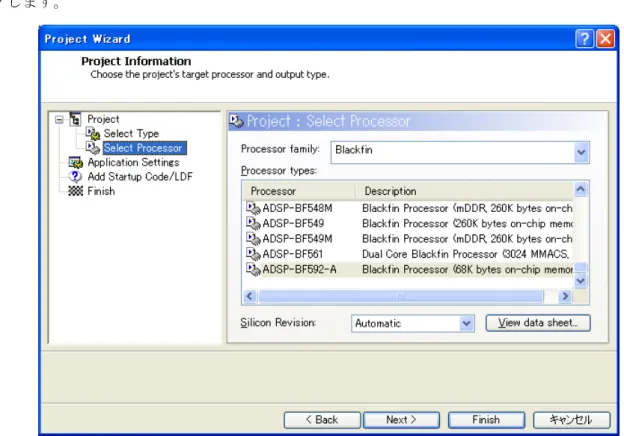Image resolution: width=624 pixels, height=436 pixels.
Task: Click the checkered Finish flag icon
Action: (x=75, y=191)
